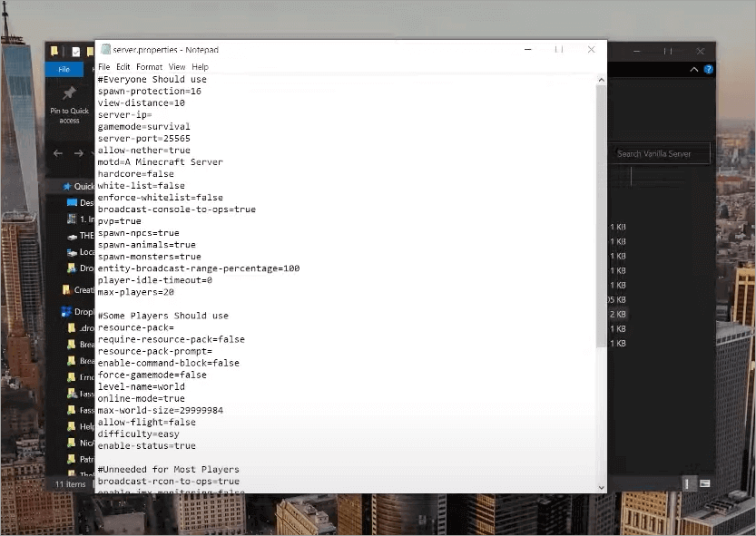This screenshot has height=536, width=756.
Task: Click the Dropbox icon in navigation pane
Action: [66, 312]
